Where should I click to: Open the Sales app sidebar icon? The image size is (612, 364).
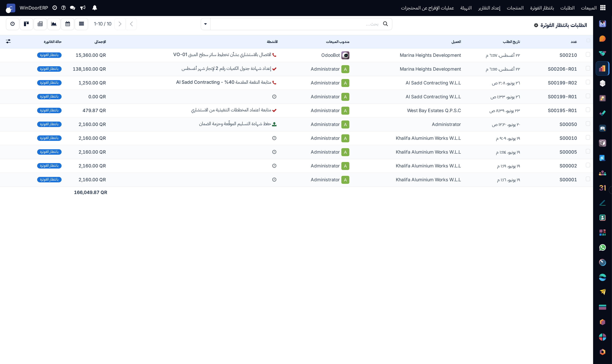point(602,68)
